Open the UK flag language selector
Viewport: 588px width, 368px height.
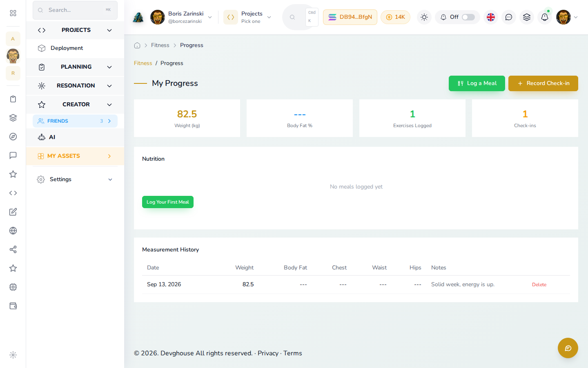coord(491,17)
